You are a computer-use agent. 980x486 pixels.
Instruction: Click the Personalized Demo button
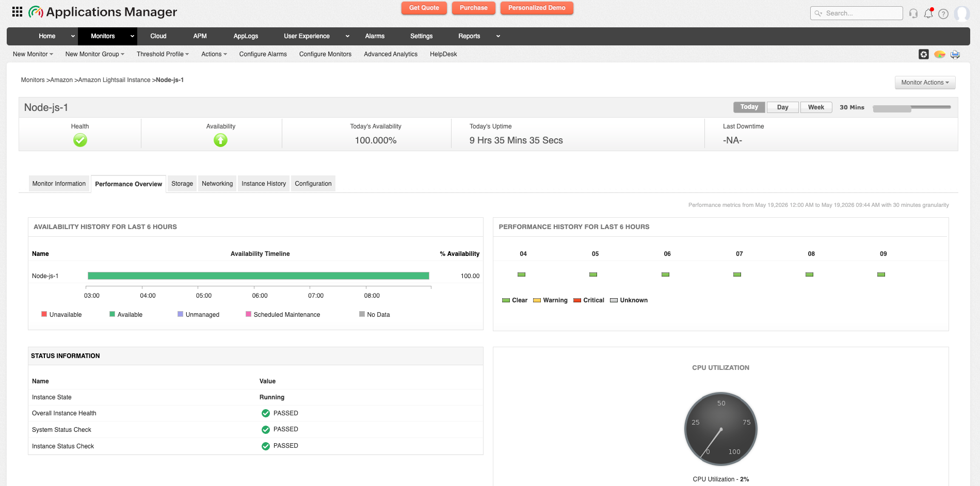pos(537,8)
